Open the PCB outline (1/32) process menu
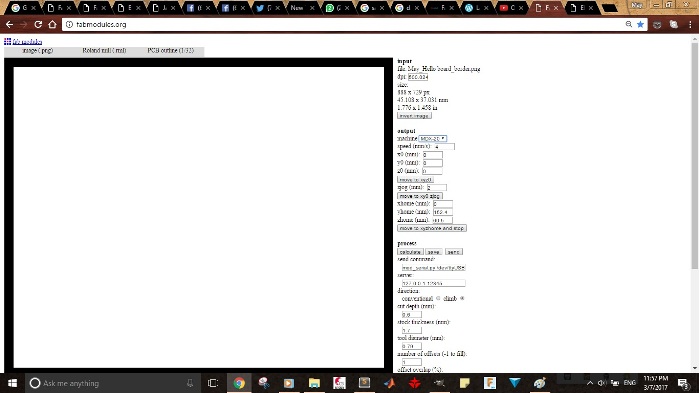Image resolution: width=699 pixels, height=393 pixels. (x=171, y=51)
